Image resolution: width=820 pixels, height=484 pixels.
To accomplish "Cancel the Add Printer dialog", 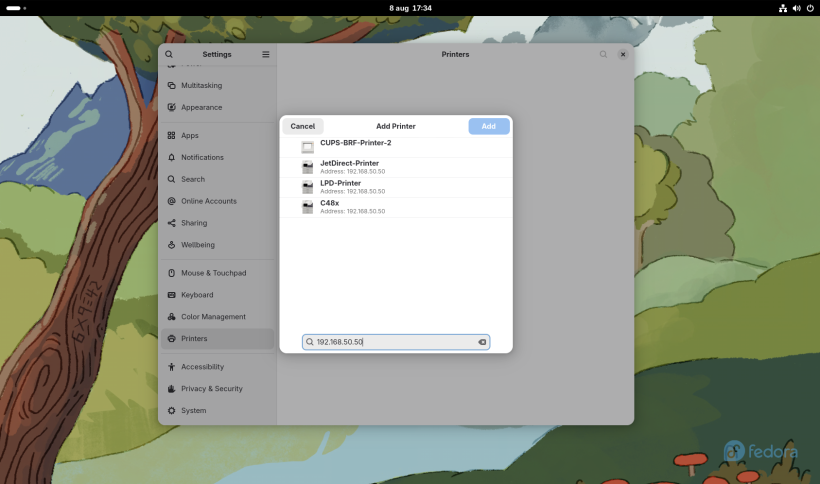I will [303, 126].
